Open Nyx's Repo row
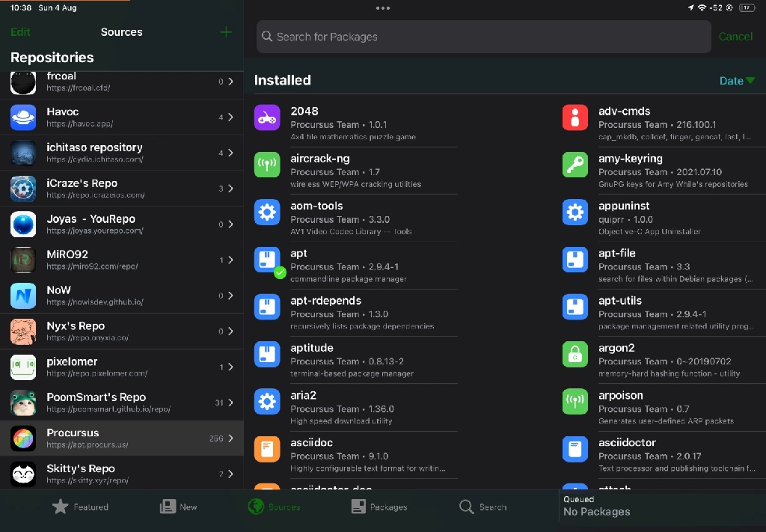The image size is (766, 532). point(122,331)
